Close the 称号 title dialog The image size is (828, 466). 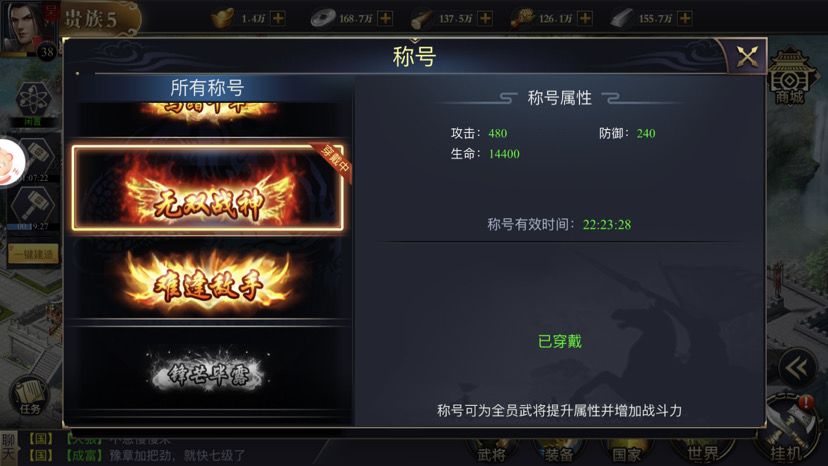click(747, 56)
